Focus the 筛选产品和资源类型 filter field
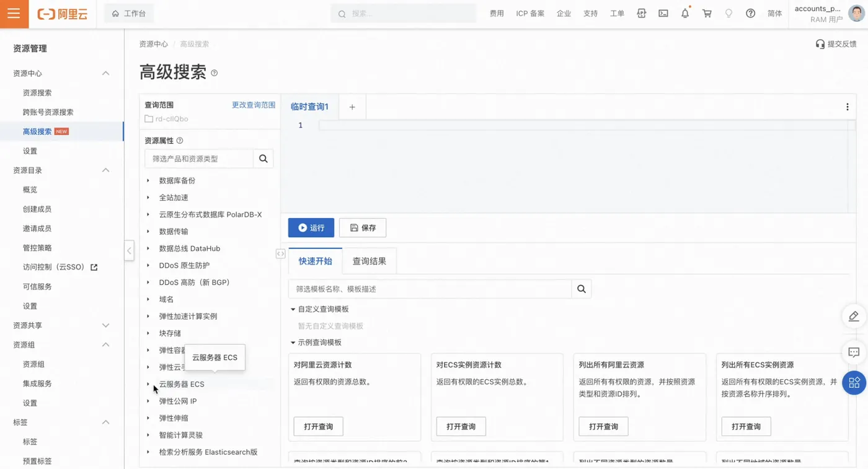 (x=199, y=159)
